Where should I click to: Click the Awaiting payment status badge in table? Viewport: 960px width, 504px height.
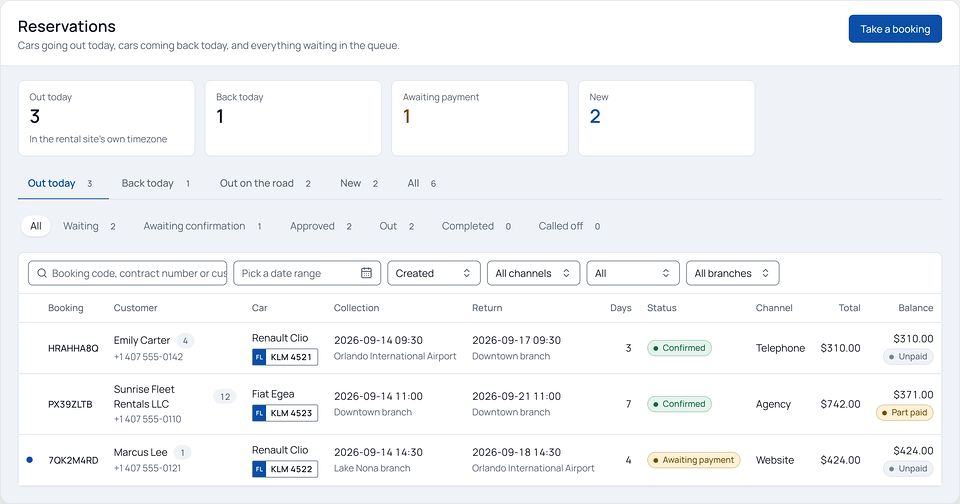tap(694, 460)
